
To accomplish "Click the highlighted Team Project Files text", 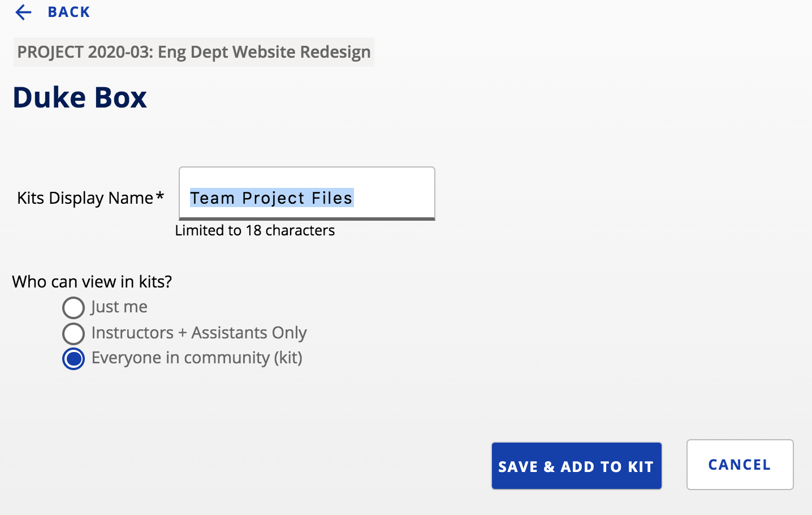I will 271,198.
